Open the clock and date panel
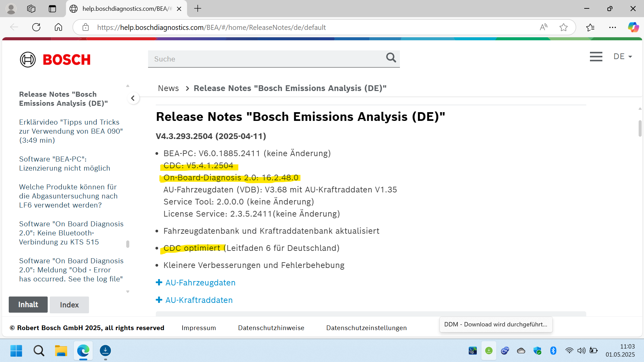The image size is (644, 362). pos(620,350)
